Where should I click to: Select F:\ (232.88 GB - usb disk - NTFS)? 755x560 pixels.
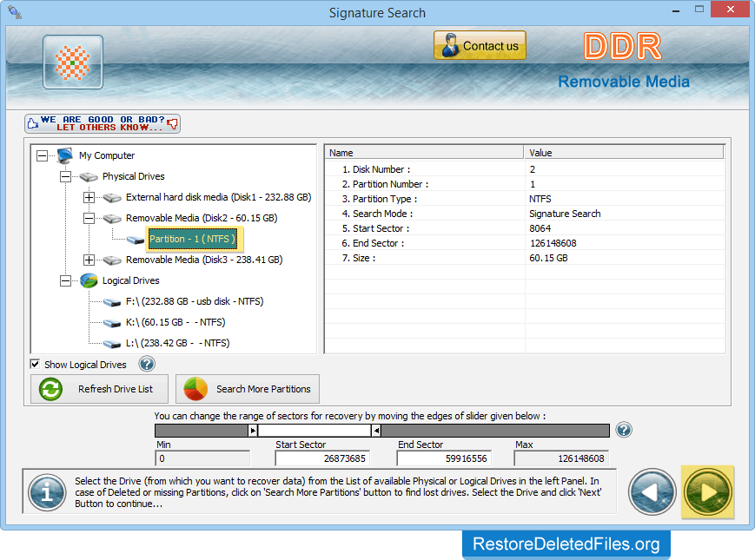tap(195, 301)
